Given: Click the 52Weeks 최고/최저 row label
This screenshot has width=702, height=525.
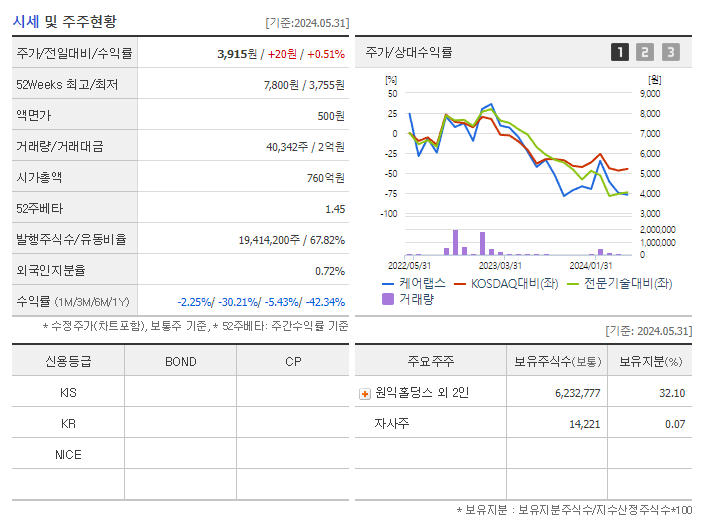Looking at the screenshot, I should click(67, 85).
